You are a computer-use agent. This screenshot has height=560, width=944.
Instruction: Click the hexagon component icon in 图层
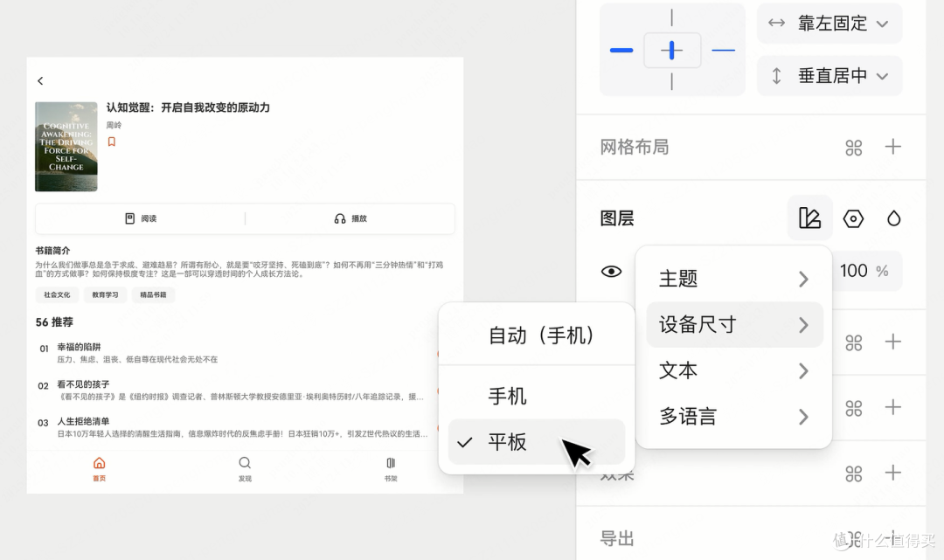click(853, 218)
